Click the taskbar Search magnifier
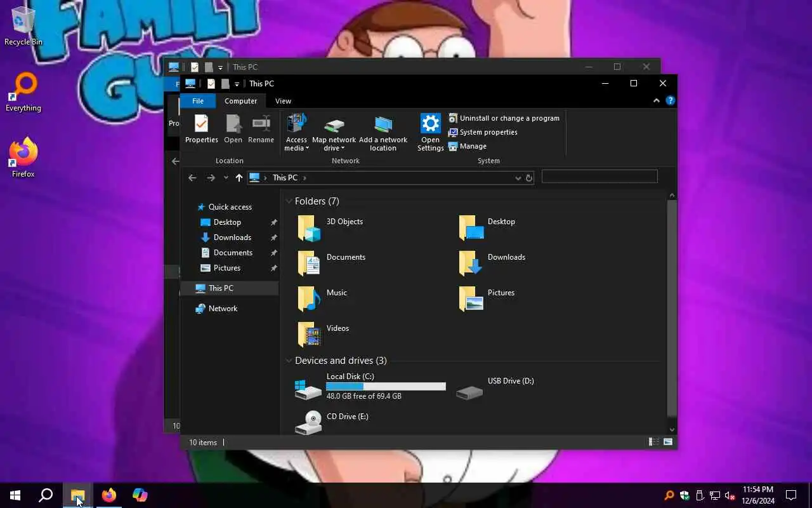812x508 pixels. tap(46, 495)
